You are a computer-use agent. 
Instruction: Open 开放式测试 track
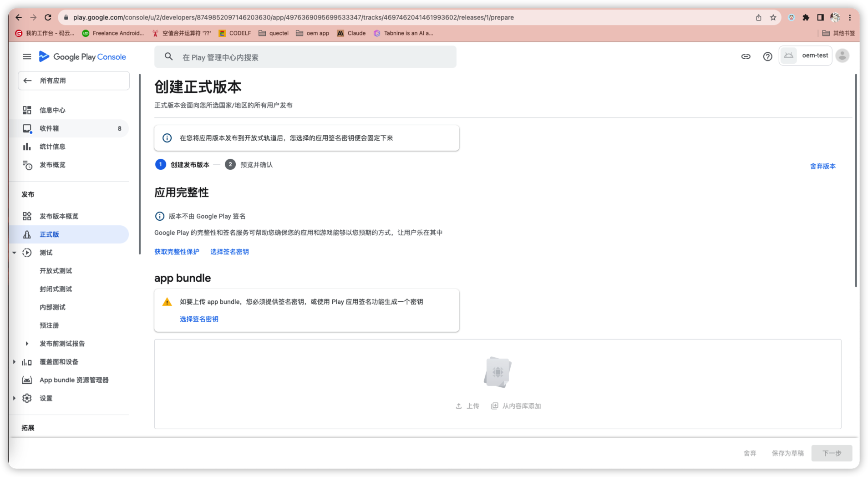coord(56,271)
